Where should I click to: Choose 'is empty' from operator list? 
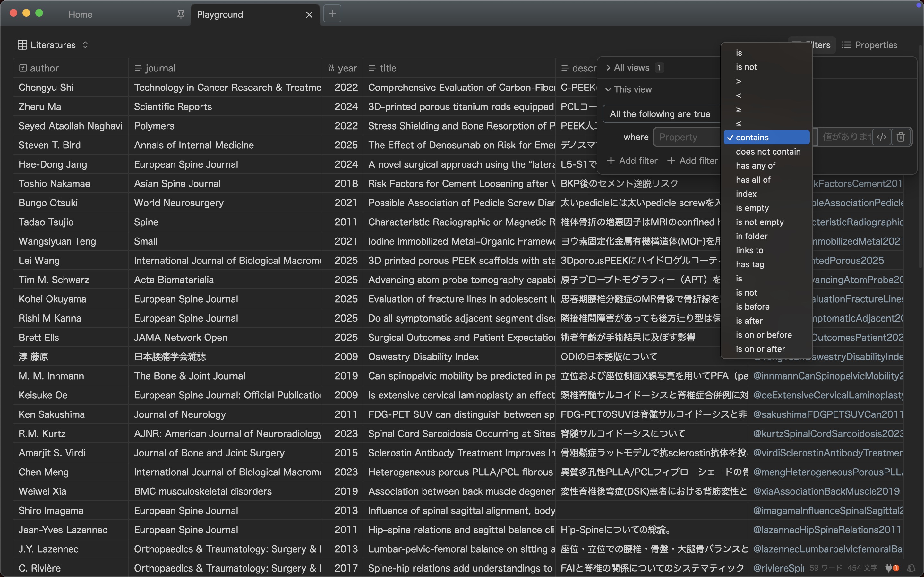tap(752, 208)
